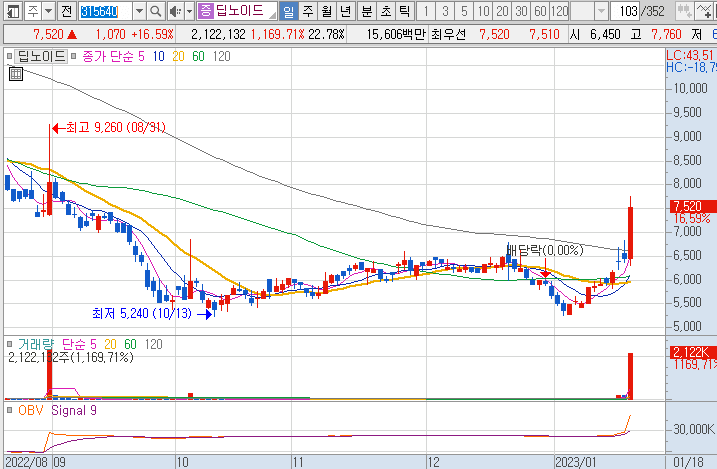Open the 주 market type dropdown arrow

click(x=48, y=11)
